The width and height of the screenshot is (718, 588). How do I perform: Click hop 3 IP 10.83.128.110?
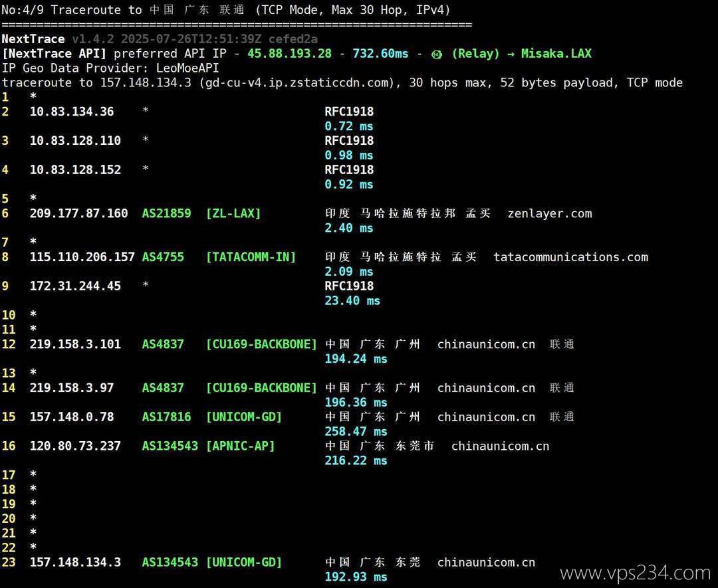(75, 140)
